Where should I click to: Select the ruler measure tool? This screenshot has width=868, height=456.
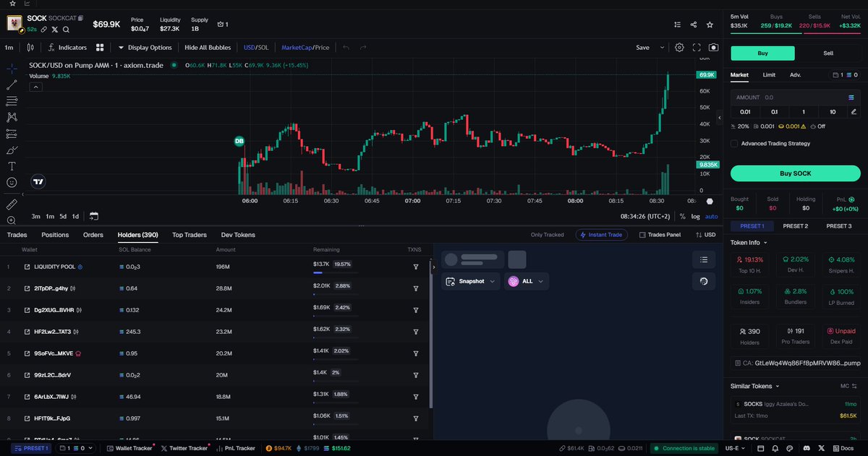tap(12, 205)
